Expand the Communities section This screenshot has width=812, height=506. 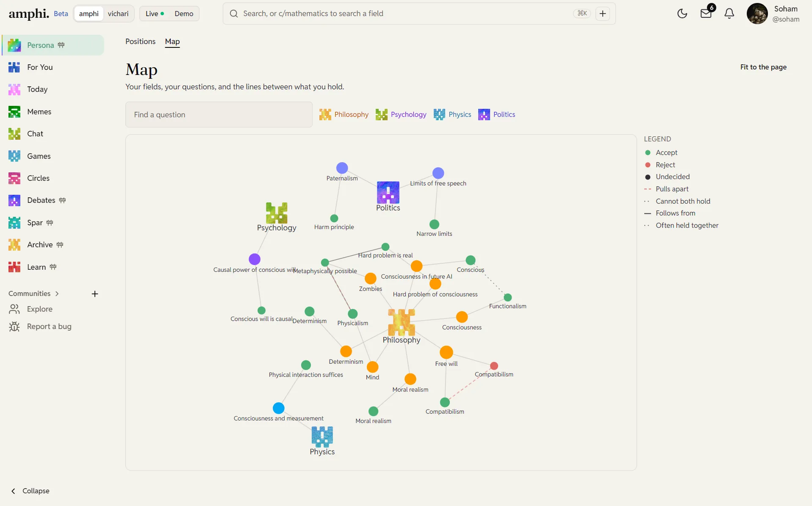[x=34, y=293]
